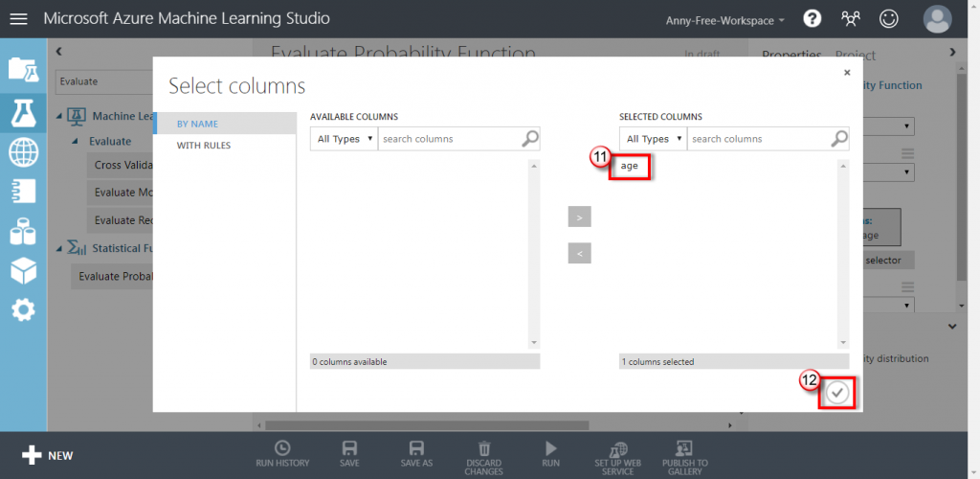Select the Project tab

(x=855, y=56)
